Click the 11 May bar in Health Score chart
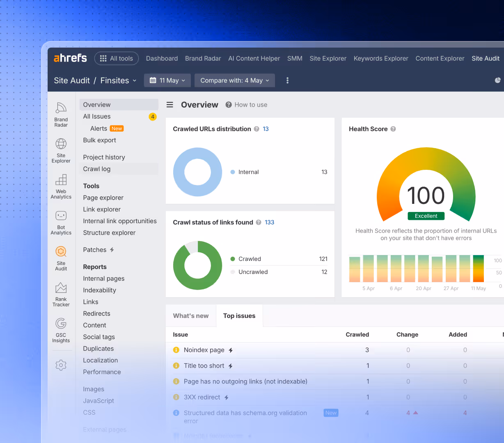The height and width of the screenshot is (443, 504). pyautogui.click(x=479, y=269)
